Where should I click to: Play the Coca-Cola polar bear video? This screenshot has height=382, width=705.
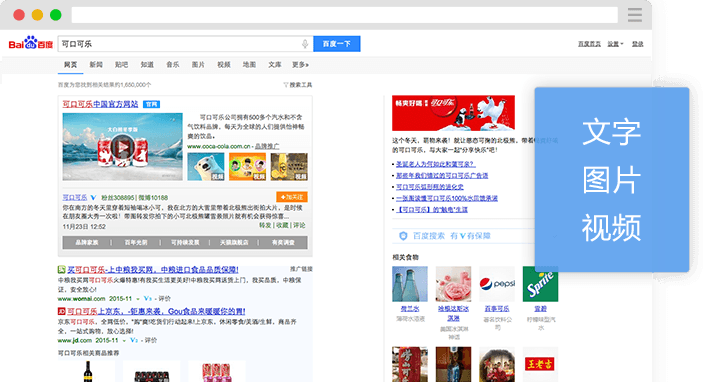click(x=122, y=147)
